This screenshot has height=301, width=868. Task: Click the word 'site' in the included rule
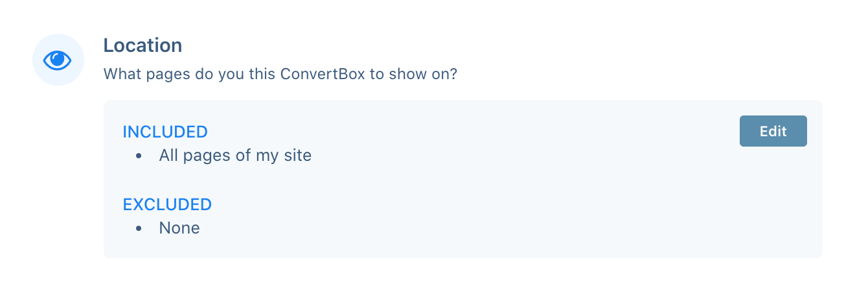click(x=297, y=156)
